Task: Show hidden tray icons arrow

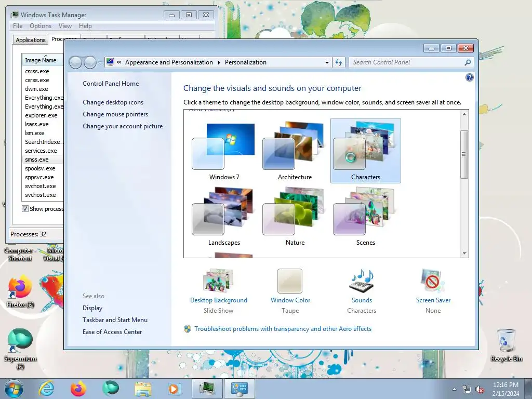Action: tap(454, 390)
